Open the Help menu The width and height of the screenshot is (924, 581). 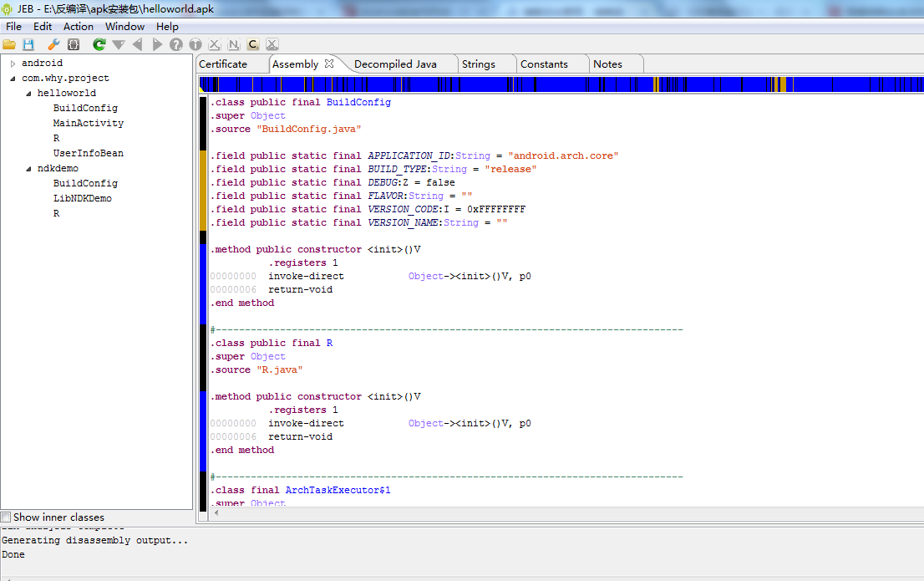pos(167,27)
